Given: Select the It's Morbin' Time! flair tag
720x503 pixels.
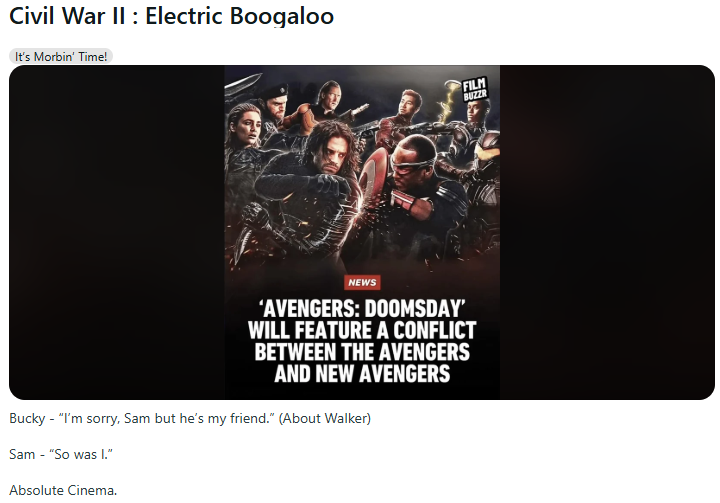Looking at the screenshot, I should pos(61,57).
